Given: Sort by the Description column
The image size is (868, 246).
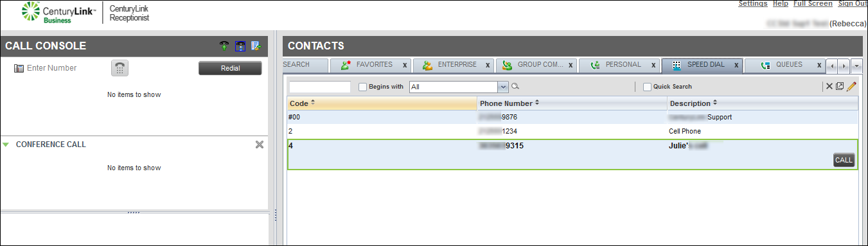Looking at the screenshot, I should [763, 103].
